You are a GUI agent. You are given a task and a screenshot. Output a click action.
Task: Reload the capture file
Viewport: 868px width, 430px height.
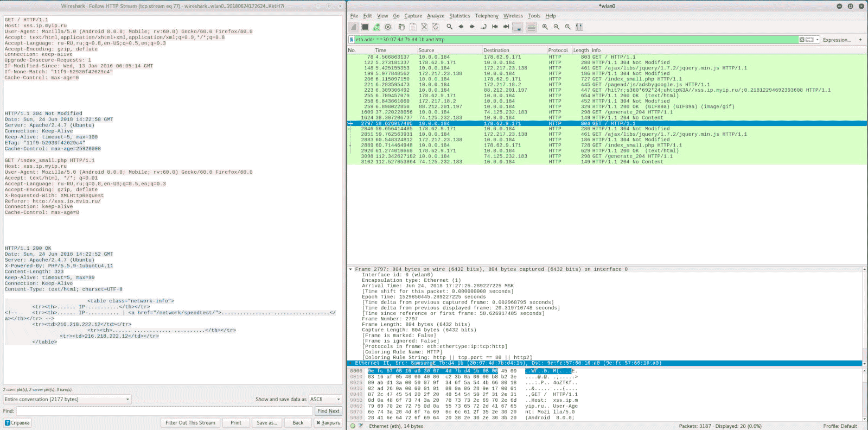click(x=436, y=27)
